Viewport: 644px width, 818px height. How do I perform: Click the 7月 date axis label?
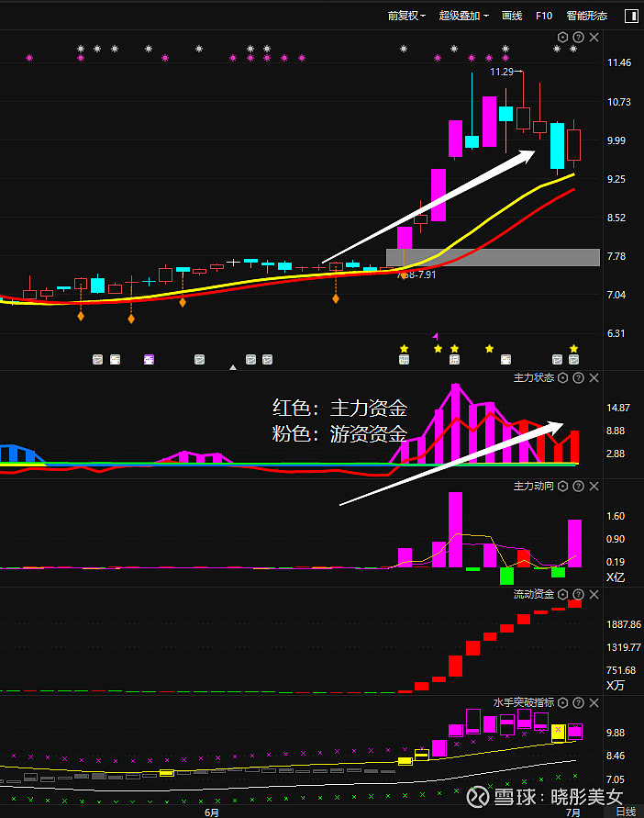573,812
